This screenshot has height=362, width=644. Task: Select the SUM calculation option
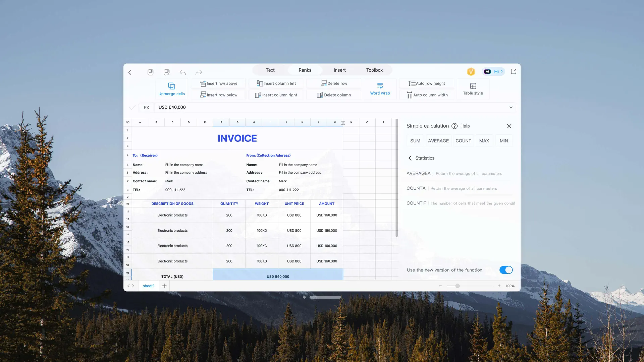415,140
